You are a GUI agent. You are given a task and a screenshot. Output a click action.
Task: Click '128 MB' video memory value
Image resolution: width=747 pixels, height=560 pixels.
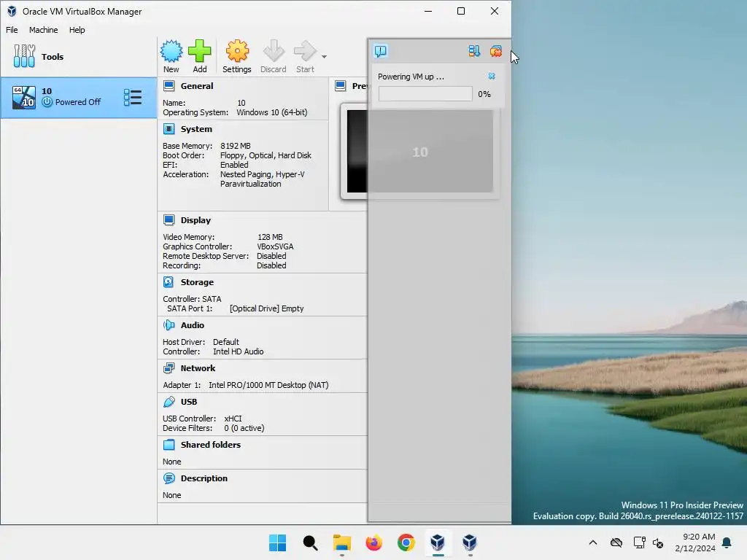point(270,237)
